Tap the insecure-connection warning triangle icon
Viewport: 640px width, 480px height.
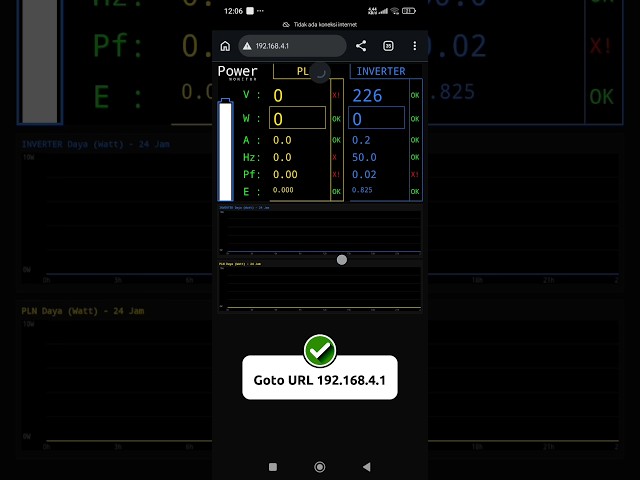247,46
